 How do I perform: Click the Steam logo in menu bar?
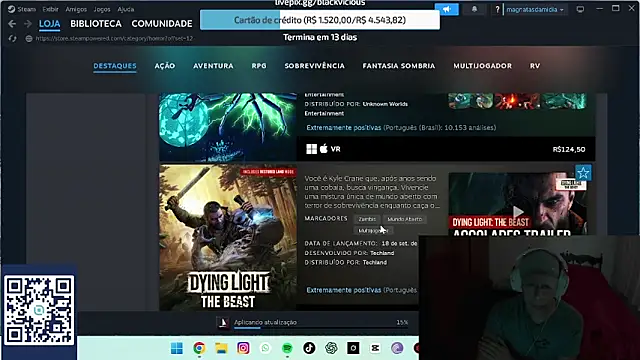[11, 9]
